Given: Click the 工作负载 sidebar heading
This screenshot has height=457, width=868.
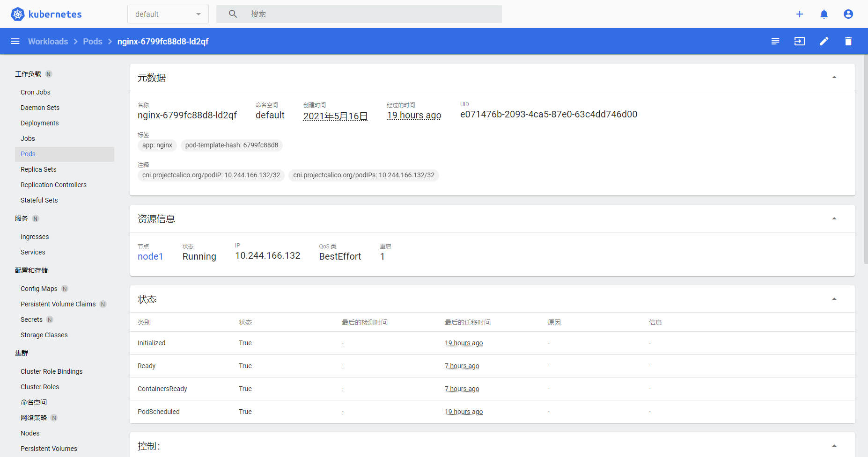Looking at the screenshot, I should [28, 74].
